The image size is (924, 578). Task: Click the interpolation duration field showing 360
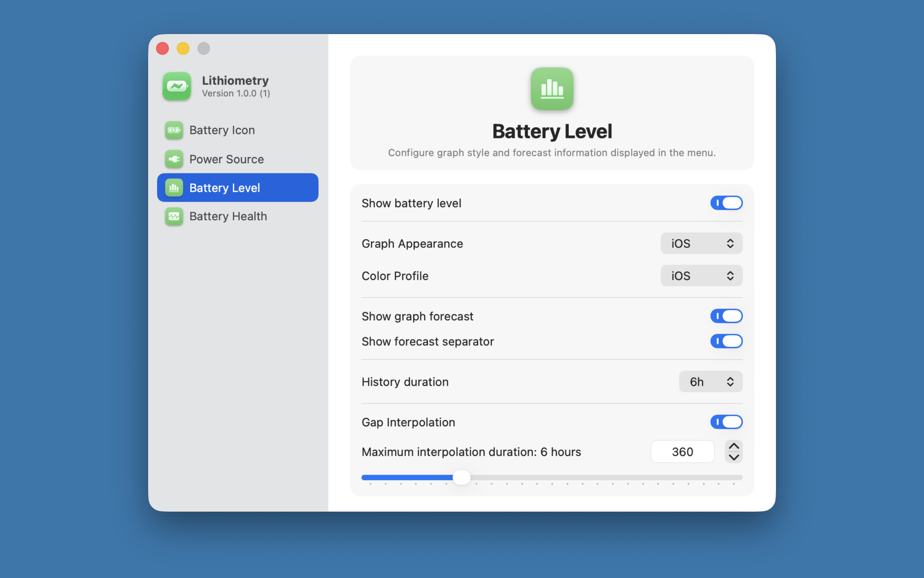(682, 452)
